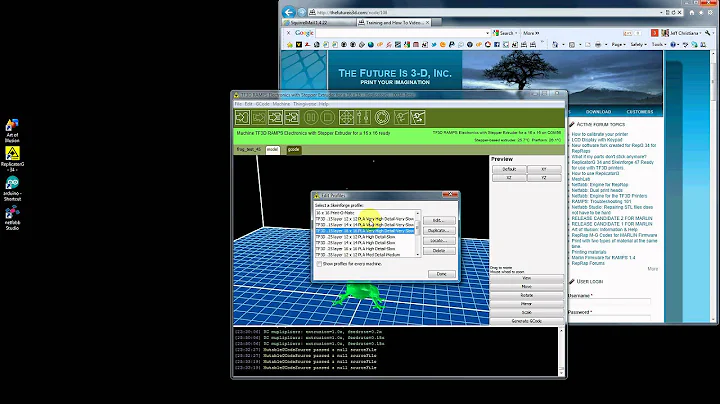This screenshot has width=720, height=404.
Task: Click the DOWNLOAD website navigation link
Action: coord(598,112)
